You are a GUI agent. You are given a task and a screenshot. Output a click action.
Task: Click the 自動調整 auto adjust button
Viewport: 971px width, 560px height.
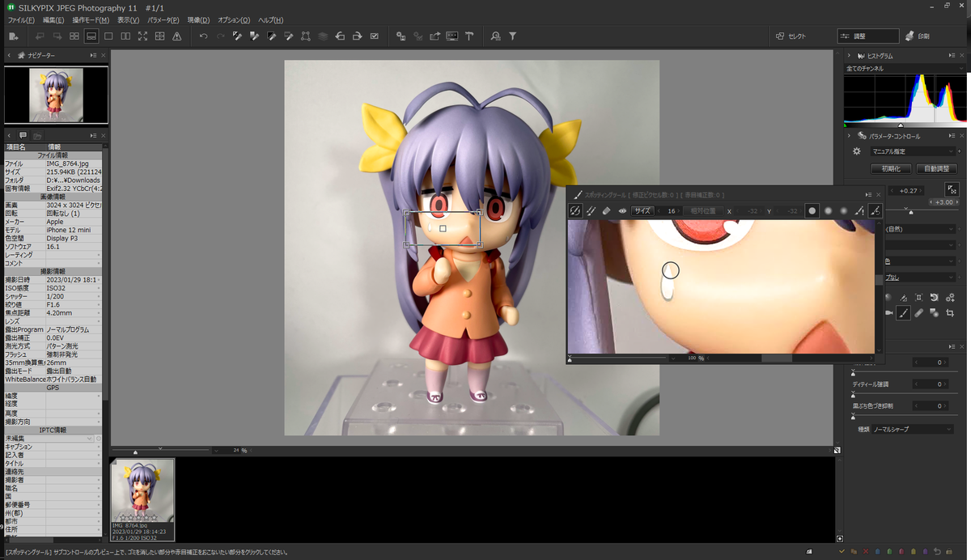[x=936, y=169]
